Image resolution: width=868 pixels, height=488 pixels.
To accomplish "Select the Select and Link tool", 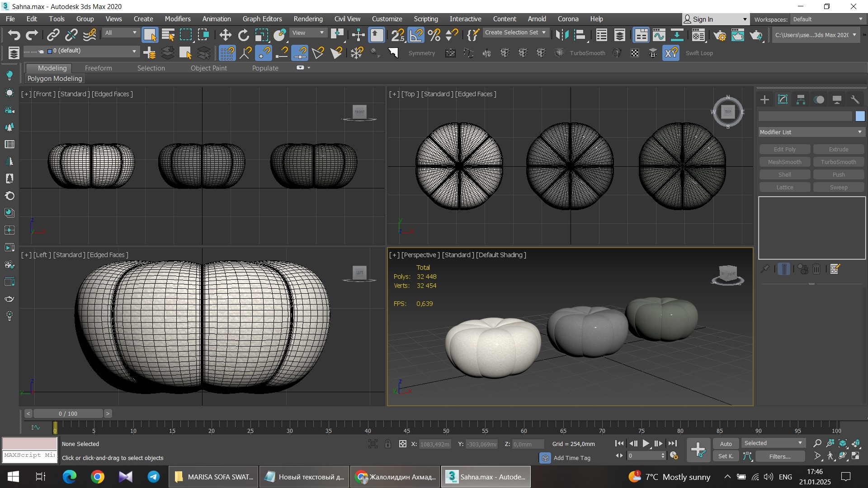I will (x=53, y=35).
